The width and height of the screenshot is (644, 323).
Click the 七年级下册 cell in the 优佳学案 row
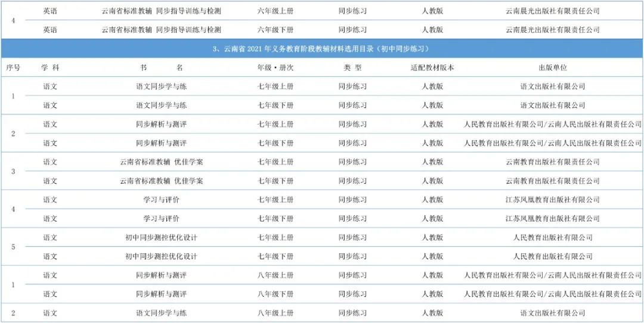(275, 181)
